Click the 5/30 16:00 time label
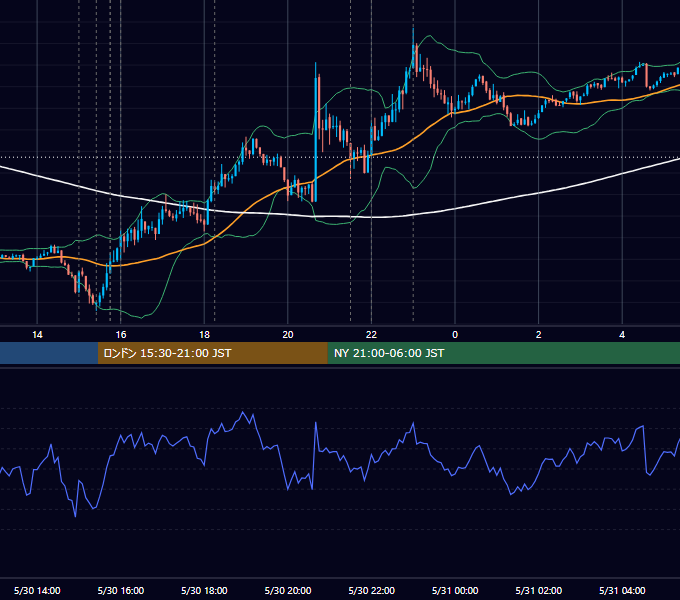This screenshot has width=680, height=600. point(121,590)
